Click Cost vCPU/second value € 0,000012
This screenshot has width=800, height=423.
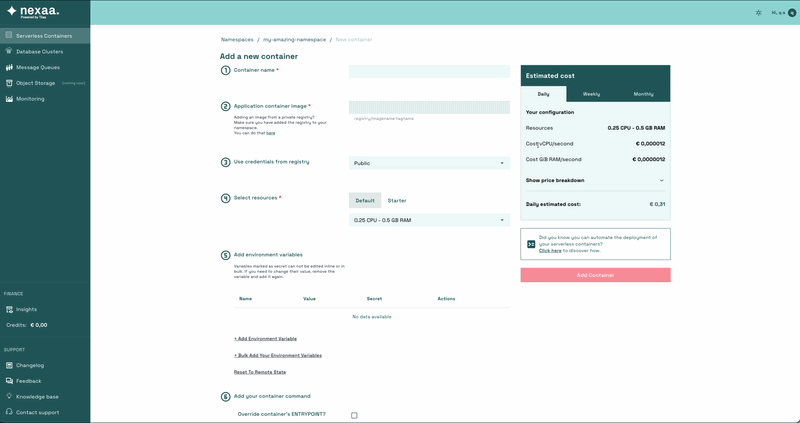650,144
